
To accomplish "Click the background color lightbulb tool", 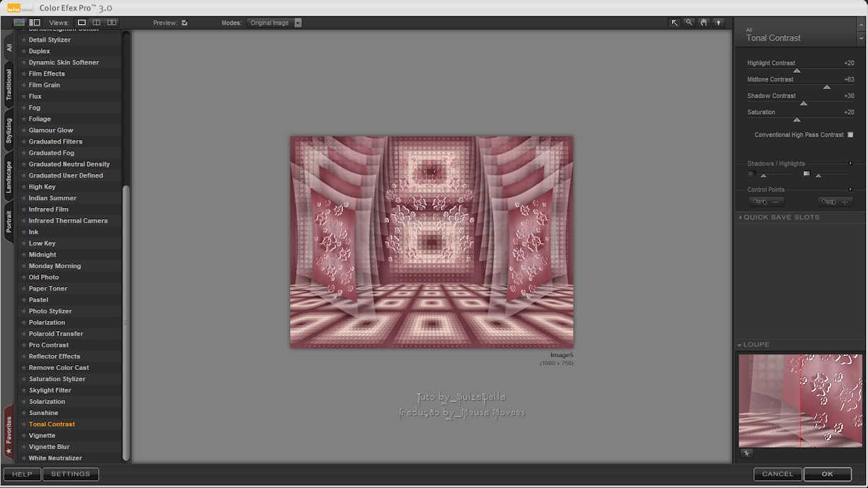I will click(x=719, y=23).
